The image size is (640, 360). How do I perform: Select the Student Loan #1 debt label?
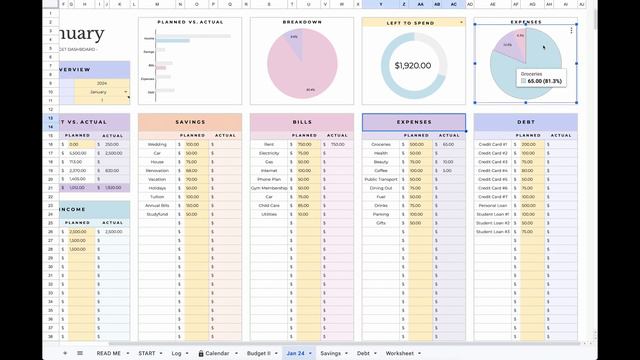click(x=493, y=214)
